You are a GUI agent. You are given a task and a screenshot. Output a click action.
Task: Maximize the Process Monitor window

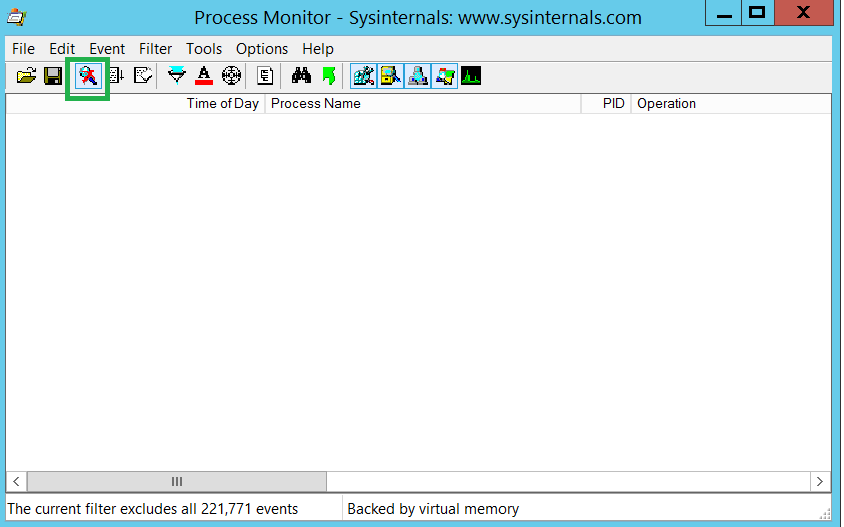(758, 13)
